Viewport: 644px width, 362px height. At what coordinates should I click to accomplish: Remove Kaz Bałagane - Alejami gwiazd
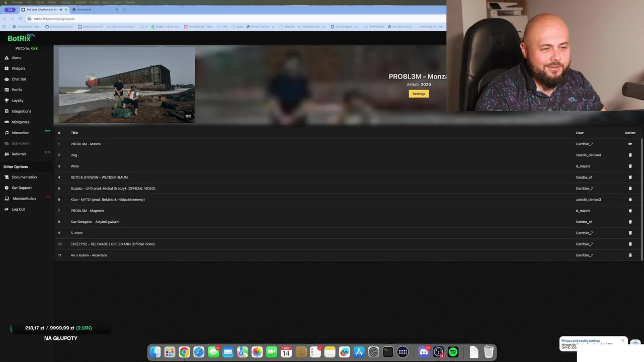click(x=630, y=222)
